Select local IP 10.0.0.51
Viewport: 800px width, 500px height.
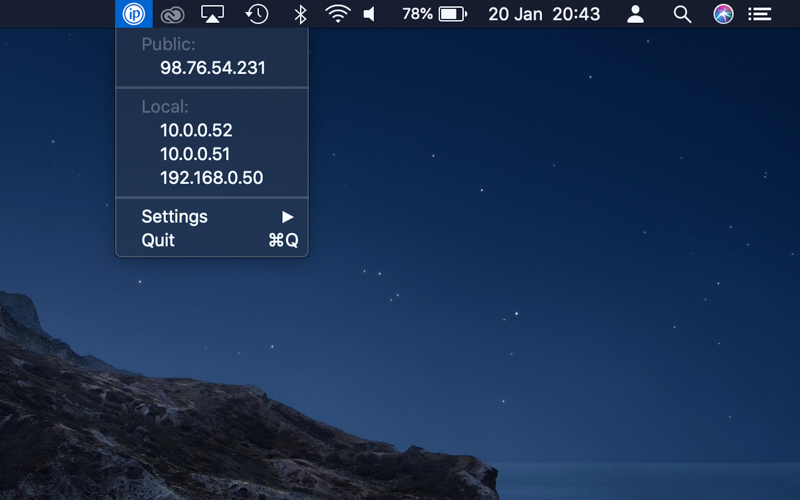click(212, 154)
